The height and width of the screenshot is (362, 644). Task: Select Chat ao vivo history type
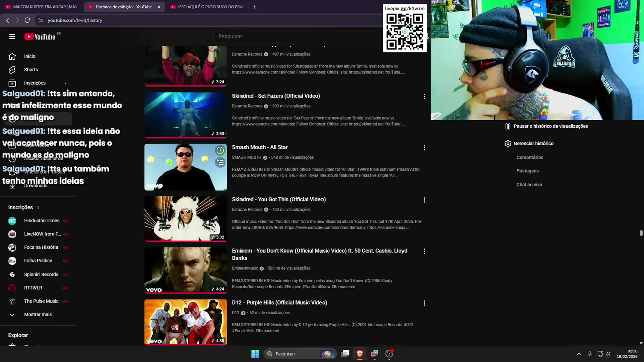point(529,185)
